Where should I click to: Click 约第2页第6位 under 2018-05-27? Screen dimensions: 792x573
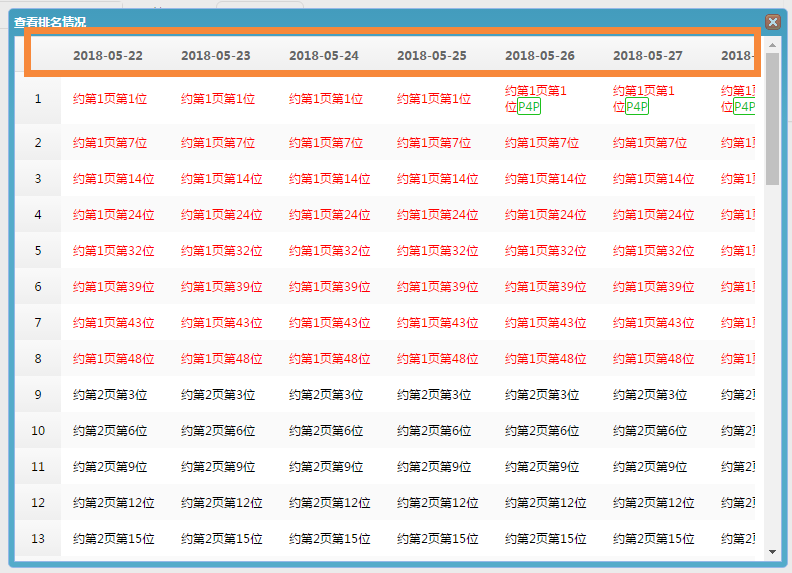tap(650, 431)
